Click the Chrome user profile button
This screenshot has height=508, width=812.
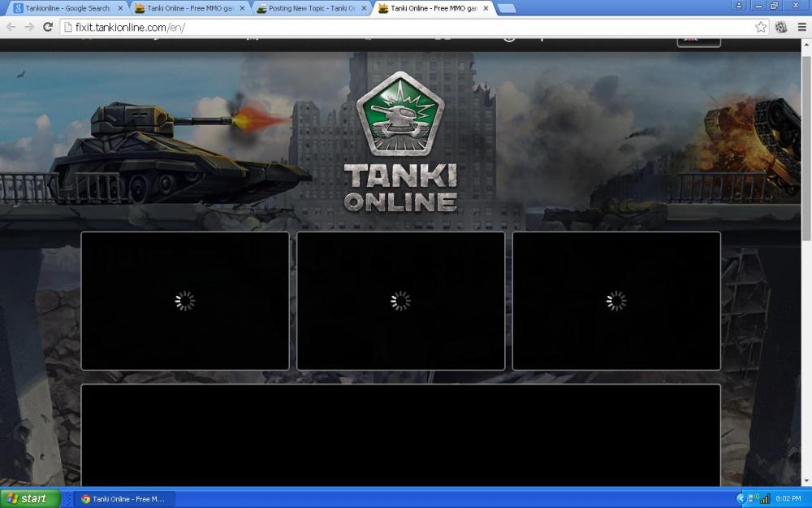740,6
